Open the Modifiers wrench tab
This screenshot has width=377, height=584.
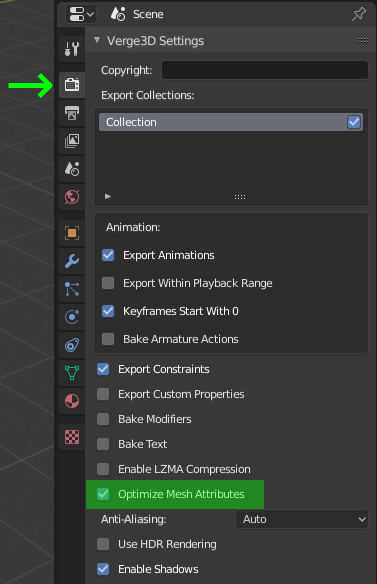(72, 261)
